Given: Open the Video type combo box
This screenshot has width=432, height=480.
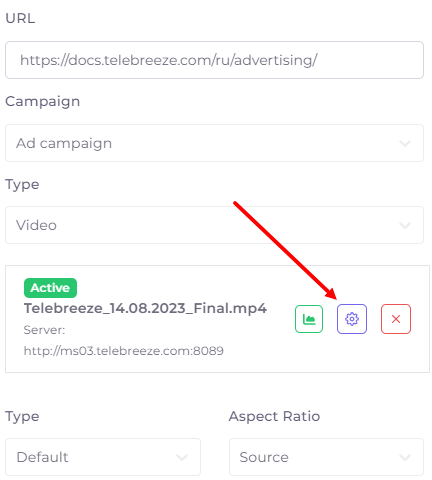Looking at the screenshot, I should tap(214, 225).
